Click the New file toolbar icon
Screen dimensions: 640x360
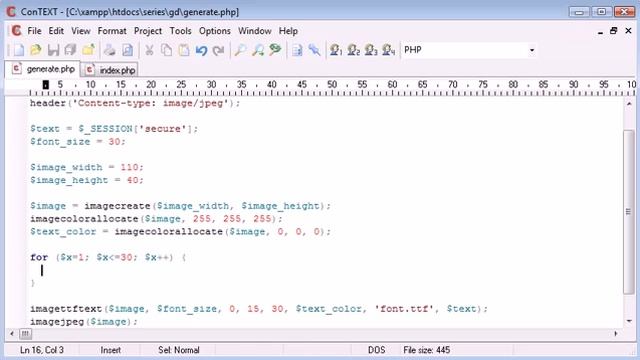coord(18,50)
